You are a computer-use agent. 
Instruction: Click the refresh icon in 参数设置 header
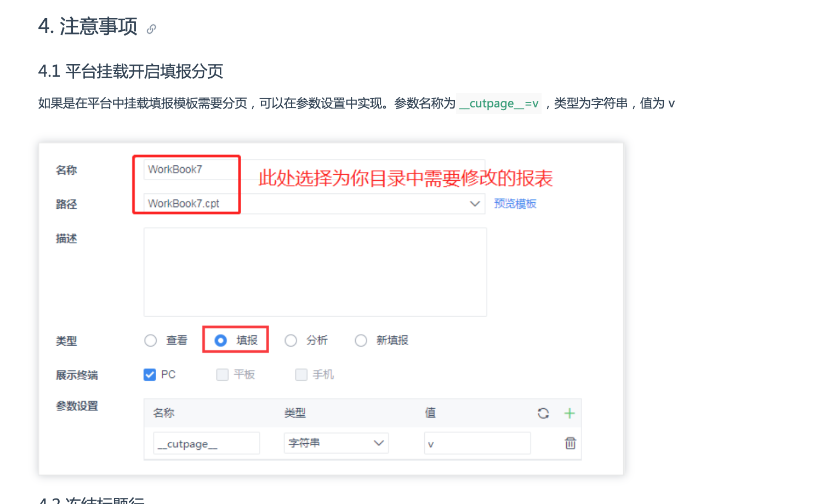coord(543,414)
